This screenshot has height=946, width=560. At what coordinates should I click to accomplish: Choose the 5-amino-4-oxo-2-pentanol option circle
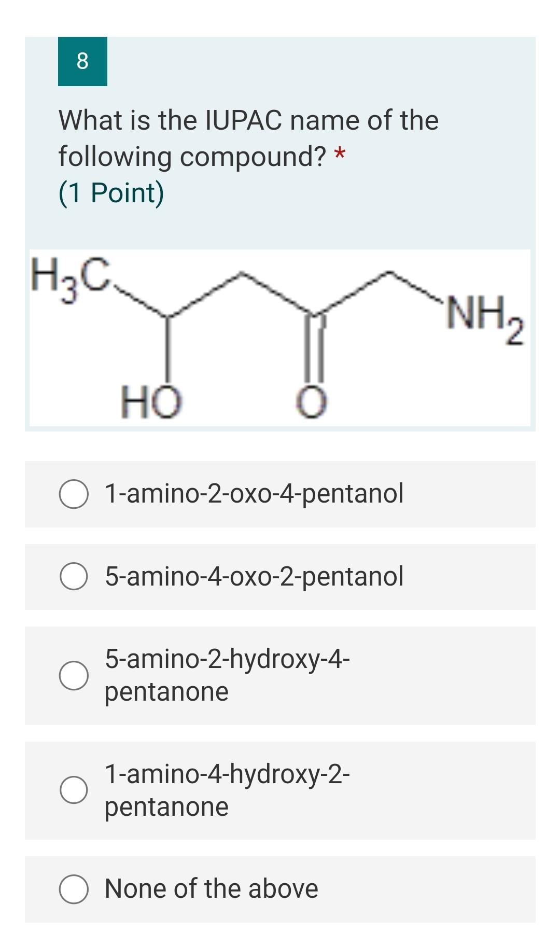click(74, 576)
